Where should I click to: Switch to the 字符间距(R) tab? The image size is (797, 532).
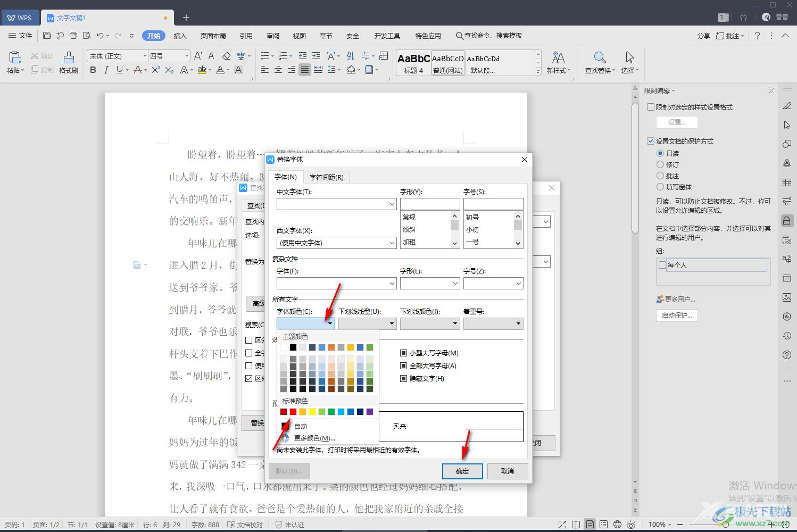point(326,177)
